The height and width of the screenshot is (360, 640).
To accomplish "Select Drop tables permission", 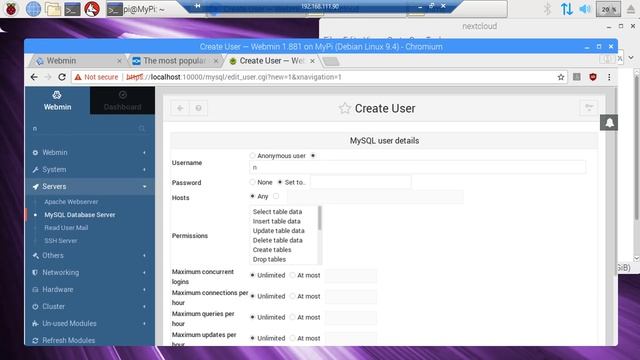I will coord(269,259).
